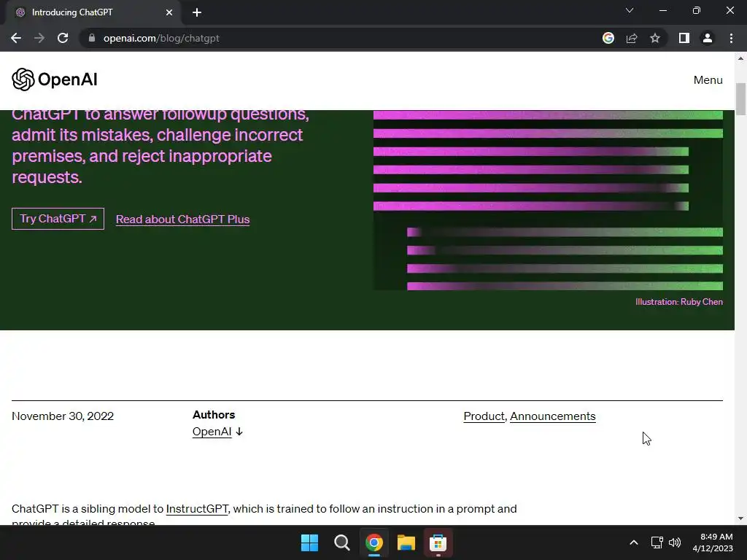Close the Introducing ChatGPT tab
The image size is (747, 560).
(169, 12)
